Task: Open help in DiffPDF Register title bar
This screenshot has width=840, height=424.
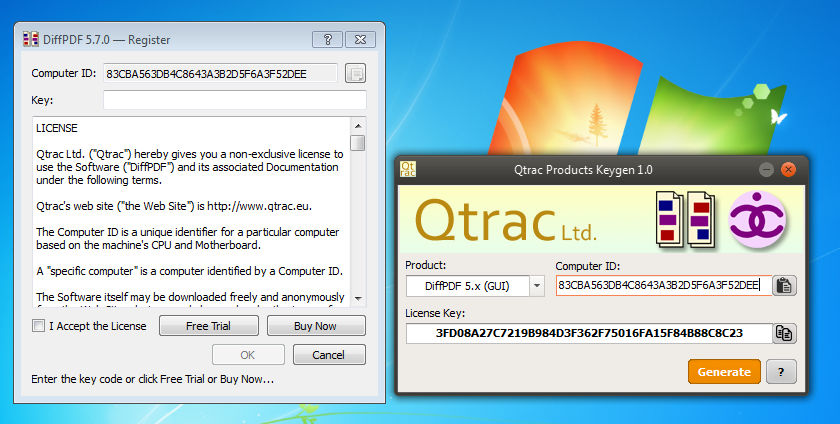Action: tap(327, 40)
